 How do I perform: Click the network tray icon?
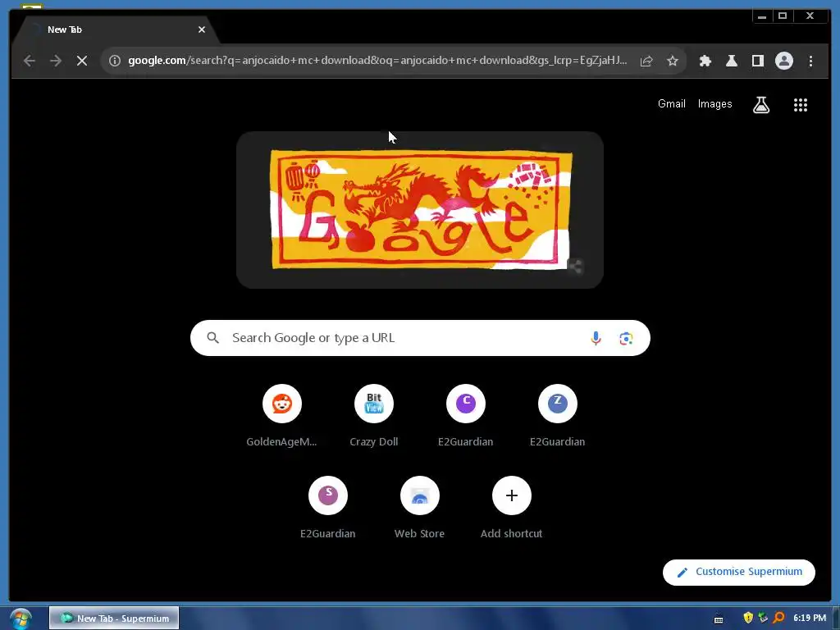click(763, 618)
